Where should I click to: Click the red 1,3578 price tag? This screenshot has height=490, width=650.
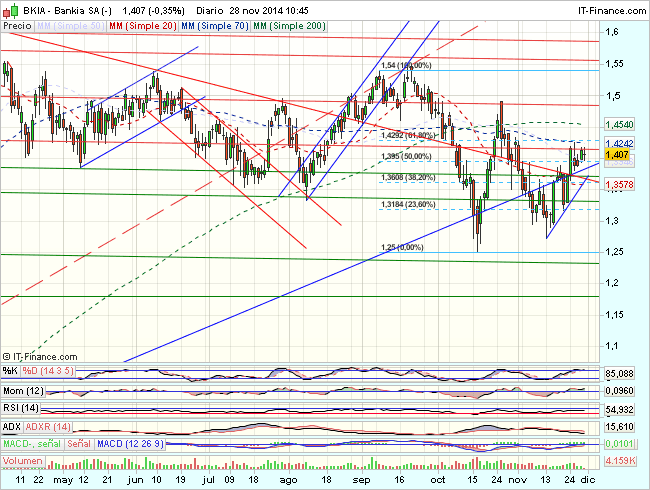pos(620,184)
